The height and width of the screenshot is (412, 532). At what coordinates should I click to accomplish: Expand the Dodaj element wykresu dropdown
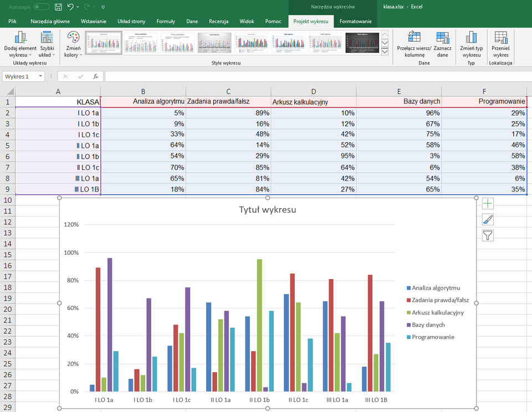point(20,45)
